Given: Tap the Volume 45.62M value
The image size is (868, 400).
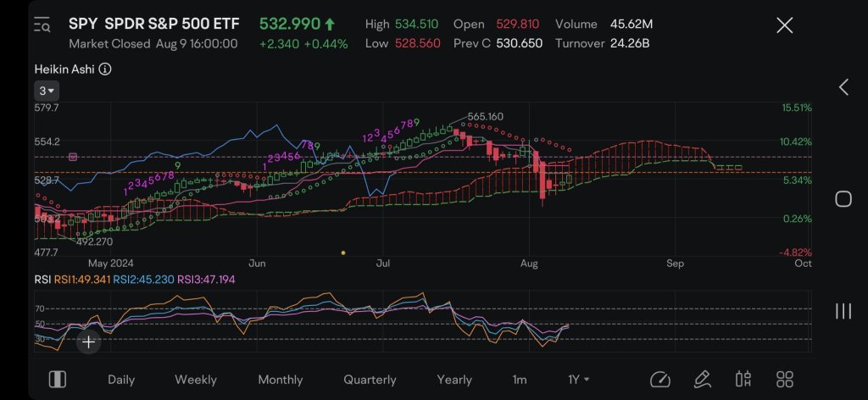Looking at the screenshot, I should (x=631, y=24).
